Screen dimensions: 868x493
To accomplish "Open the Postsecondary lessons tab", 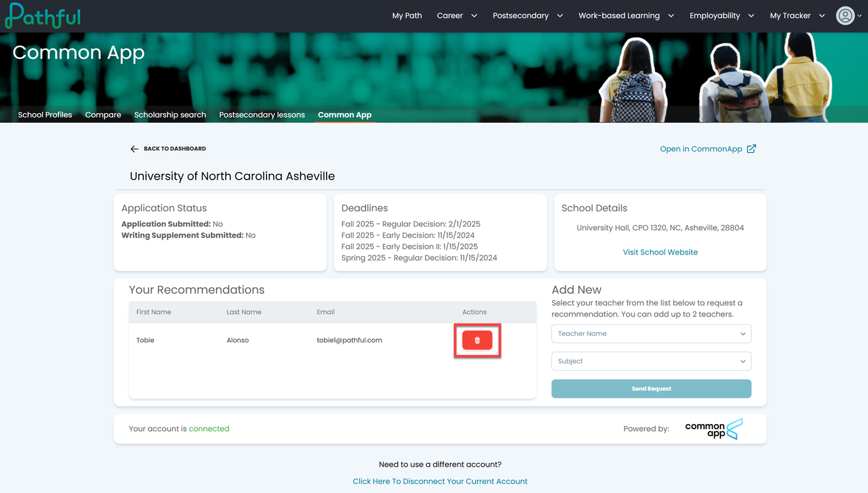I will coord(262,115).
